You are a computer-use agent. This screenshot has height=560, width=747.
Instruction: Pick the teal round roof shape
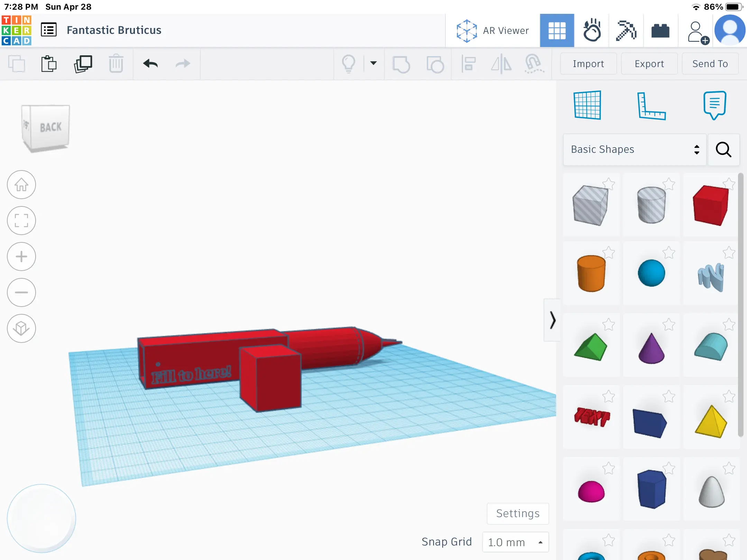point(711,347)
